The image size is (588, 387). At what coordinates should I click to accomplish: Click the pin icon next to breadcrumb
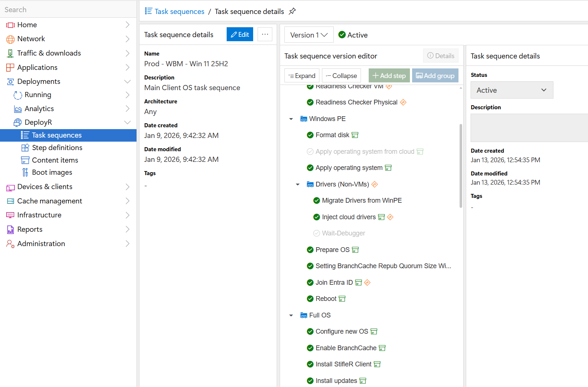pyautogui.click(x=292, y=11)
